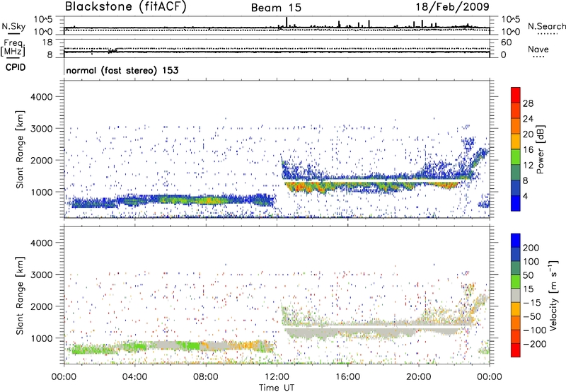Click the tallest noise spike near 12:30 UT
This screenshot has width=566, height=392.
[287, 22]
